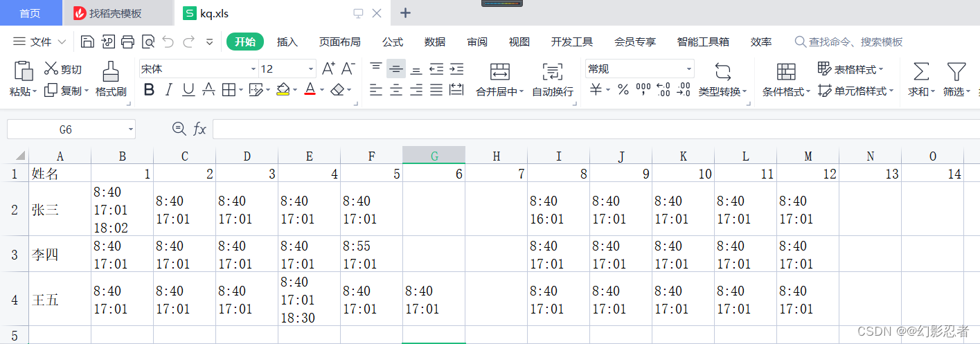Increase font size with A+ icon
The width and height of the screenshot is (980, 344).
click(x=328, y=69)
